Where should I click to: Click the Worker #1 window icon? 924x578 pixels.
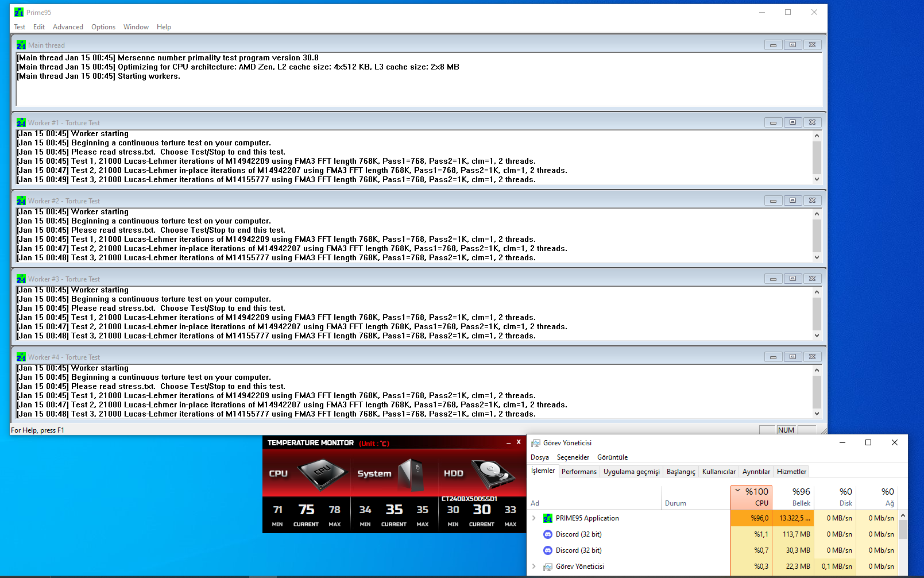pos(21,122)
